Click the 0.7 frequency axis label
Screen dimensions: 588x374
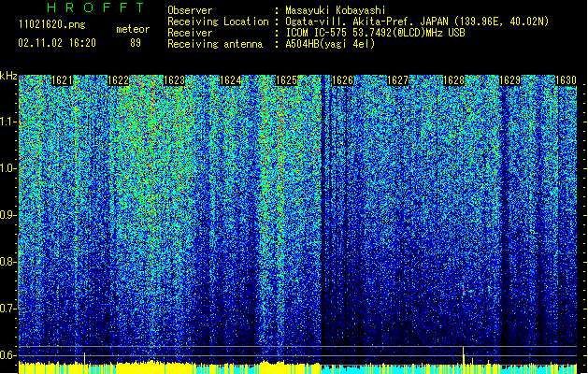pos(8,309)
